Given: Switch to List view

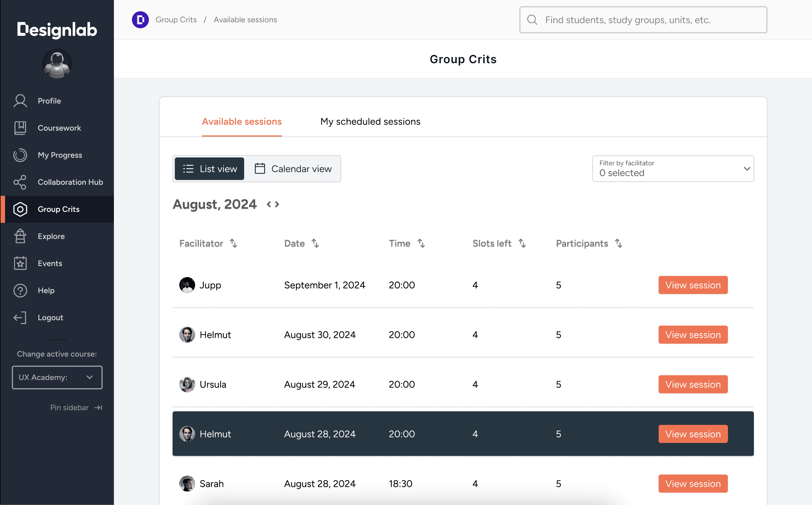Looking at the screenshot, I should (209, 169).
